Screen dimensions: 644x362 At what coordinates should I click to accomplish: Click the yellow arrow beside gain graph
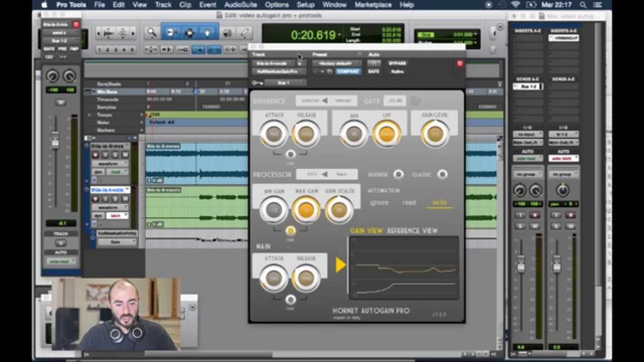[x=341, y=265]
